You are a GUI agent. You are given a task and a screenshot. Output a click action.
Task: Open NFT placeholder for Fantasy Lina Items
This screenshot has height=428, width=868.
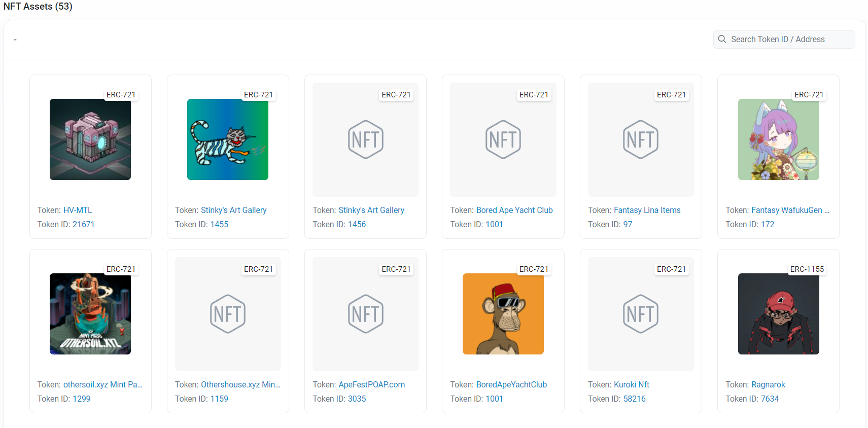(x=641, y=139)
